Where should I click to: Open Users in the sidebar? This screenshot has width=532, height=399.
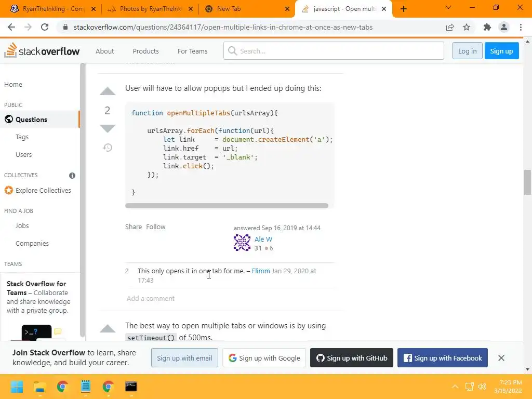coord(24,155)
